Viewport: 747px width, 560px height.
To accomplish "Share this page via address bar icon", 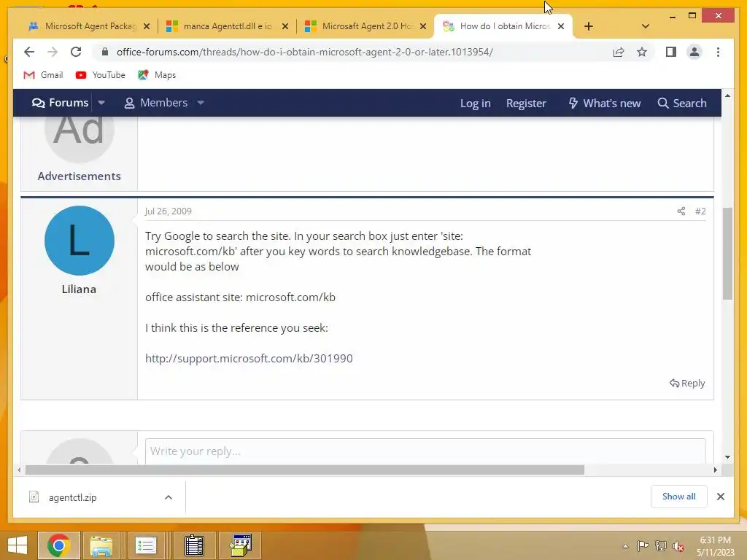I will click(x=619, y=52).
